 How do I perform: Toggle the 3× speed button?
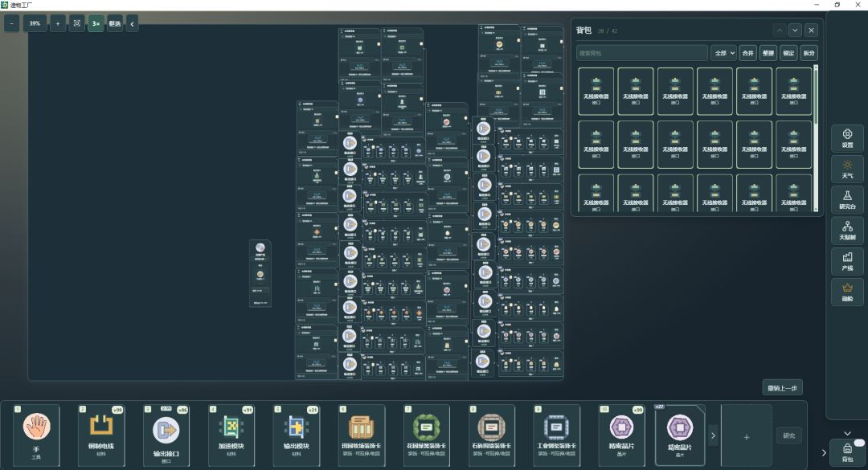click(96, 23)
